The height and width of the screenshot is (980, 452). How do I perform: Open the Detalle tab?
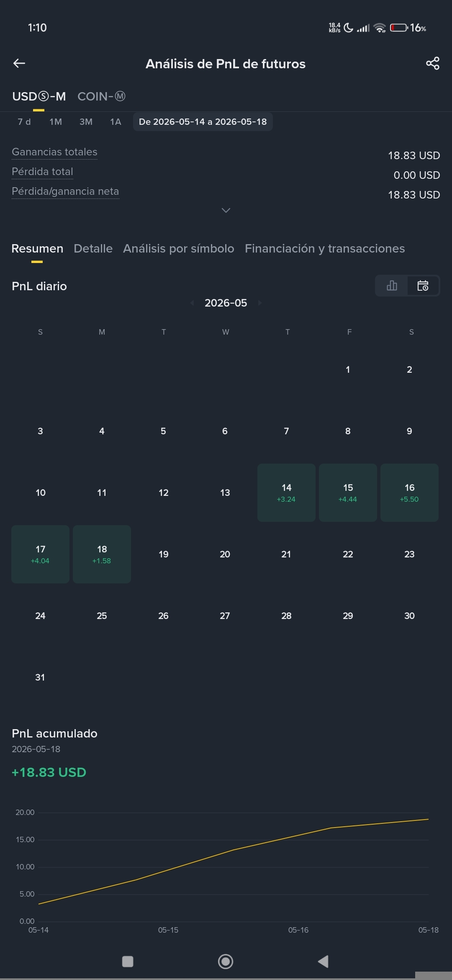tap(93, 248)
